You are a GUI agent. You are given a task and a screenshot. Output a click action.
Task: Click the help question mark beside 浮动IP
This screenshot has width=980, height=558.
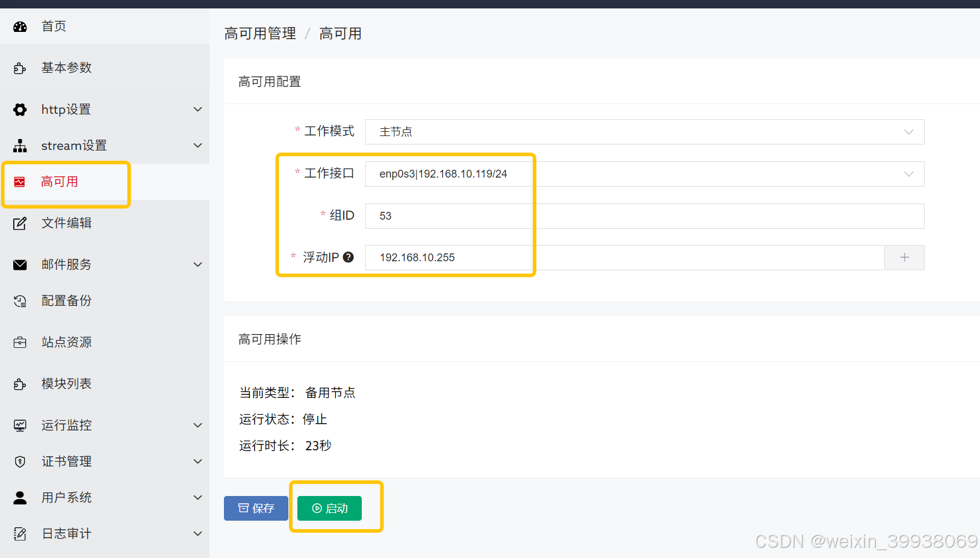(x=348, y=258)
